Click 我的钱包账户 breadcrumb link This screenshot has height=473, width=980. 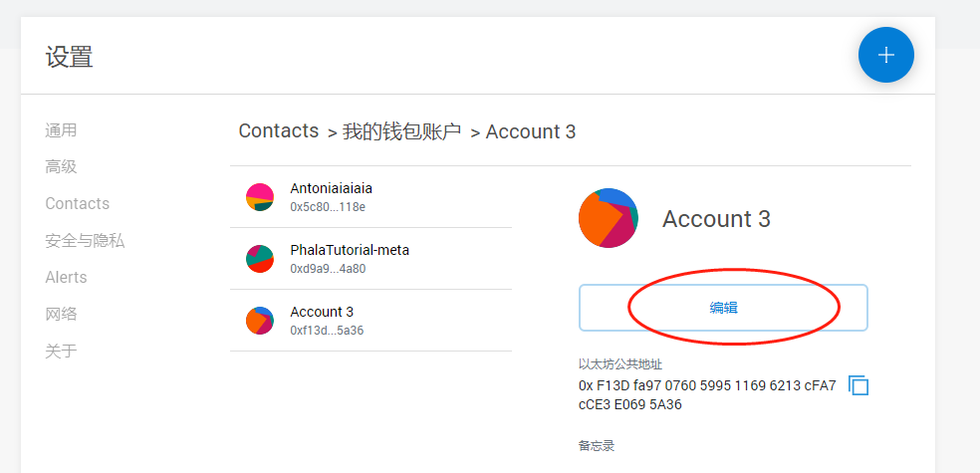coord(401,131)
